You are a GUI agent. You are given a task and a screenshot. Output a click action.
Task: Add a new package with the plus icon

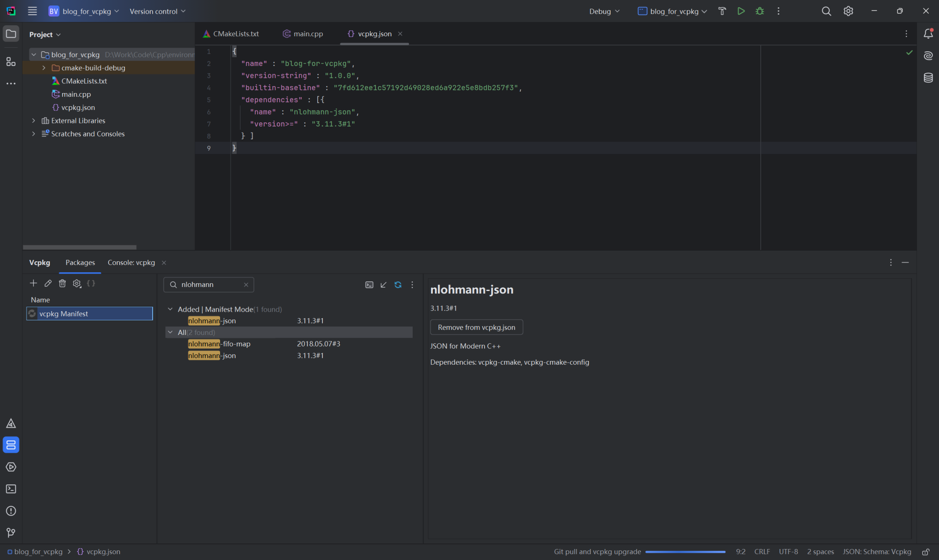[x=33, y=283]
